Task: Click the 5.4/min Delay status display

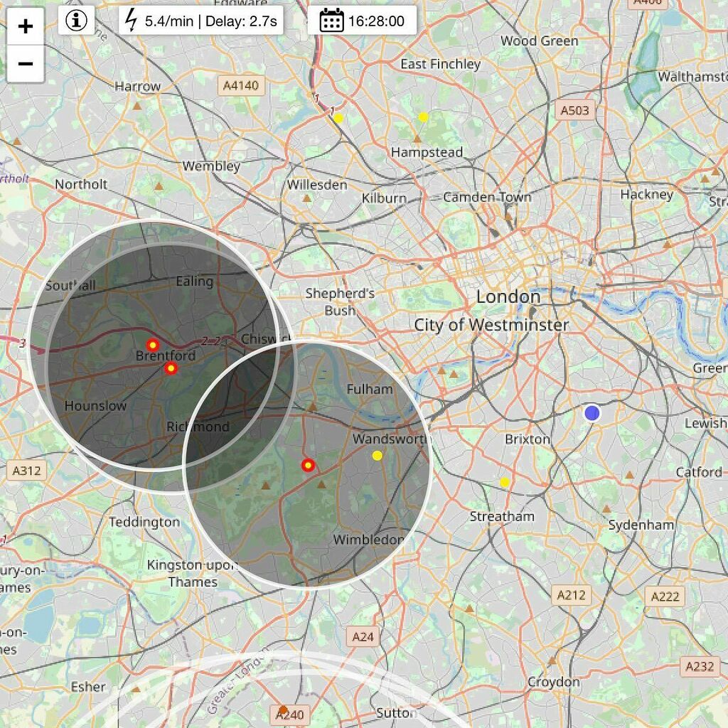Action: 201,21
